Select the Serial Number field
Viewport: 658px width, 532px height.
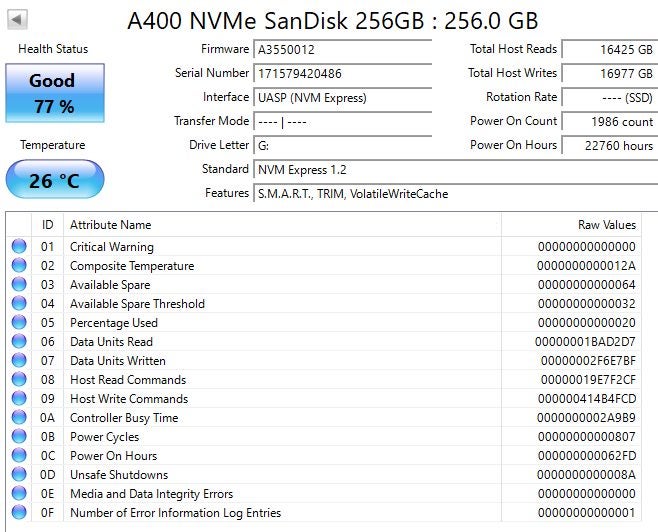tap(343, 73)
